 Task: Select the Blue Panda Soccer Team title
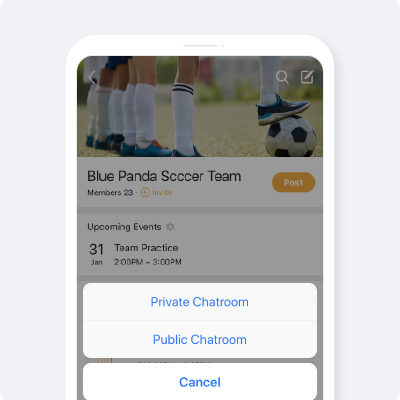tap(164, 176)
